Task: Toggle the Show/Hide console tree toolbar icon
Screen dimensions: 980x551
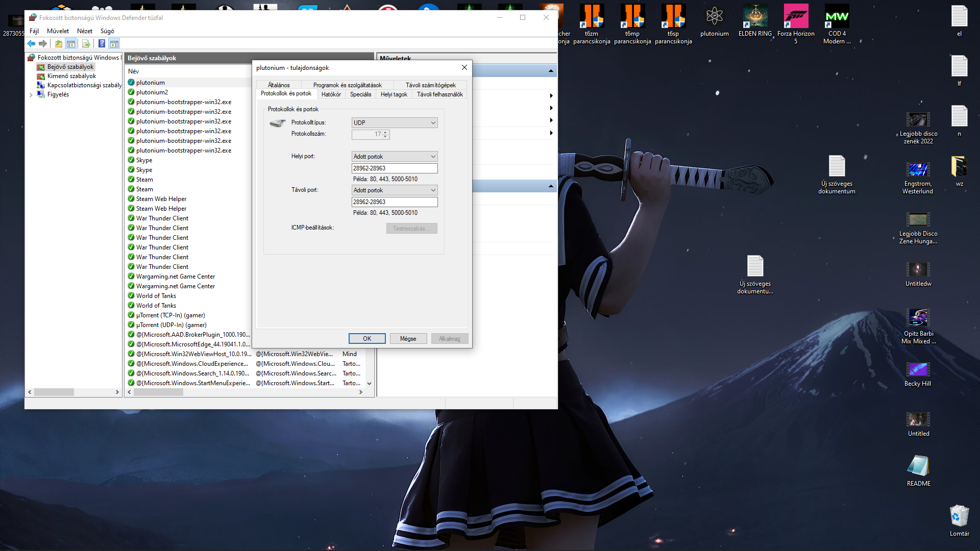Action: [71, 44]
